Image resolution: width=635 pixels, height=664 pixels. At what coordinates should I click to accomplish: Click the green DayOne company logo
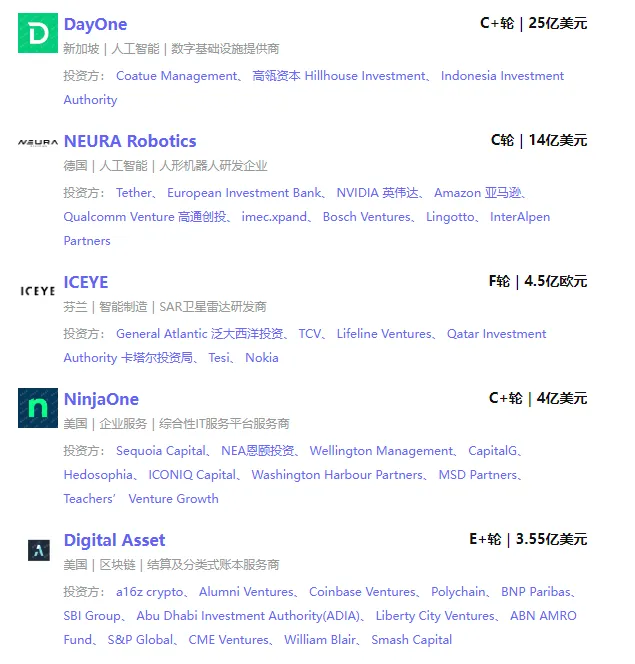point(38,33)
